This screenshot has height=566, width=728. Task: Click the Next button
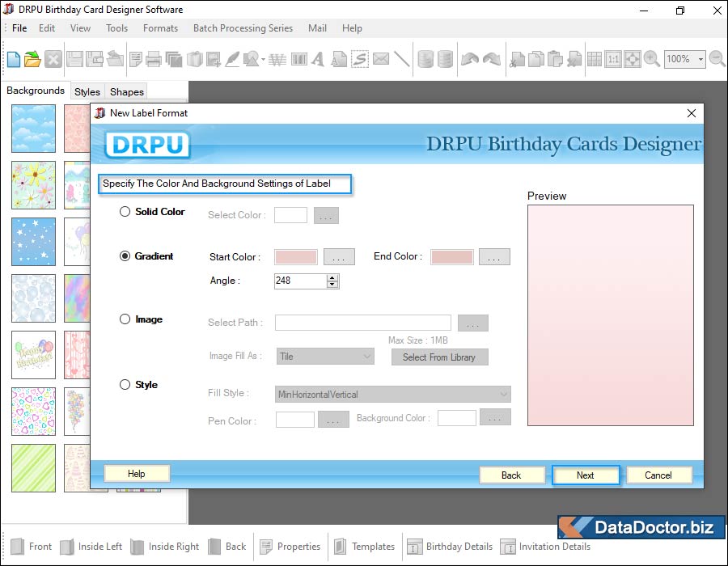(586, 475)
